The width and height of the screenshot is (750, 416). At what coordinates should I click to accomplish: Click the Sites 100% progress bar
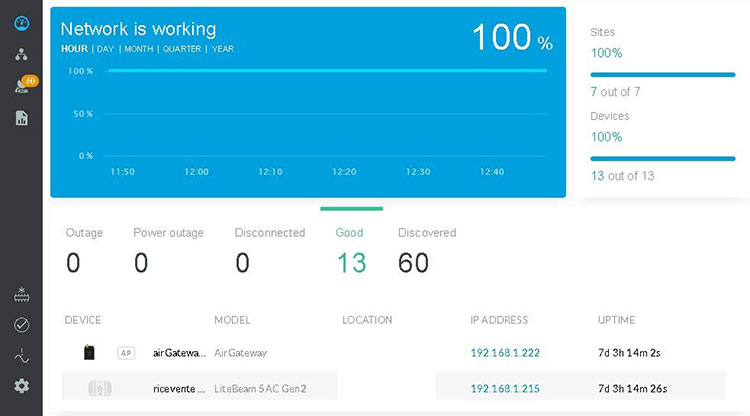[x=662, y=75]
